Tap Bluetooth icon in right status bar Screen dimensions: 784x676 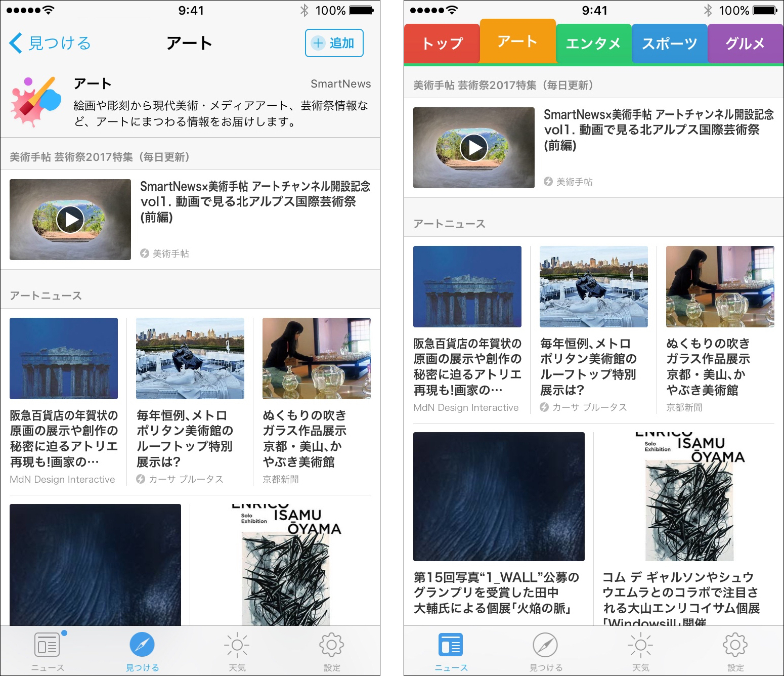coord(708,10)
